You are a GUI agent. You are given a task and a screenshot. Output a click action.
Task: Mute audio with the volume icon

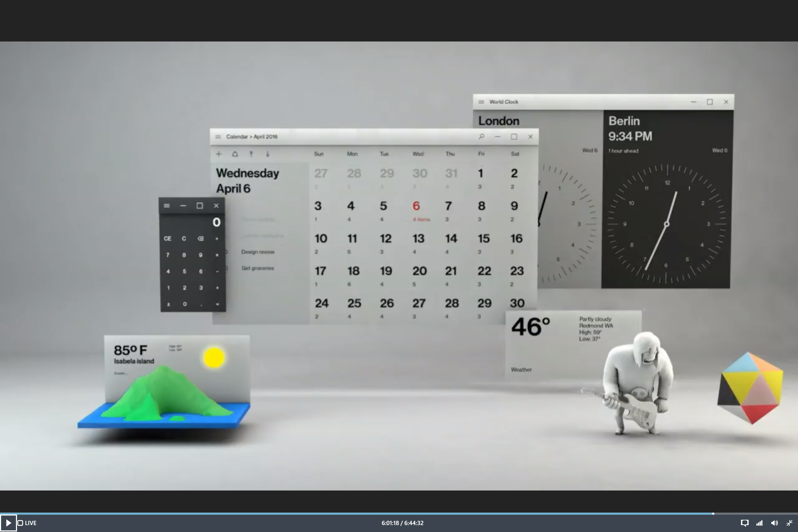[775, 523]
